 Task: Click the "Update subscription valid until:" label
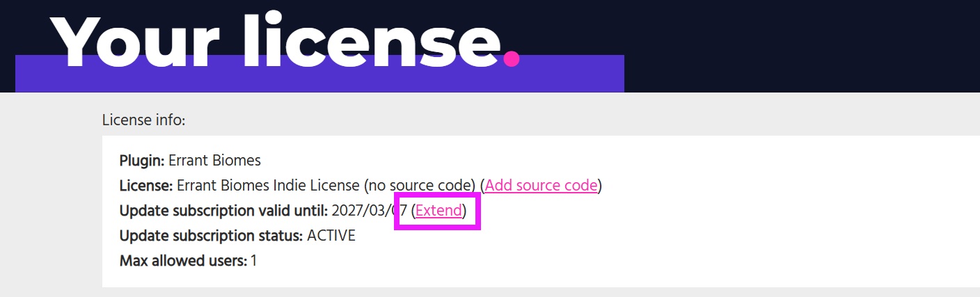(223, 211)
